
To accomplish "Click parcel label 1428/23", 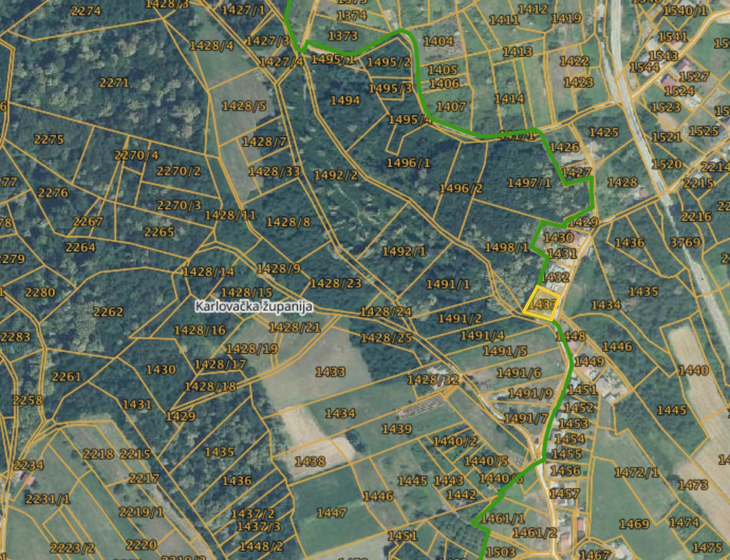I will point(336,283).
